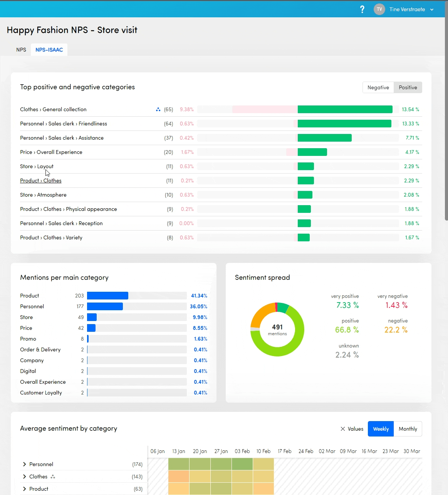Switch to the NPS tab

[x=21, y=50]
